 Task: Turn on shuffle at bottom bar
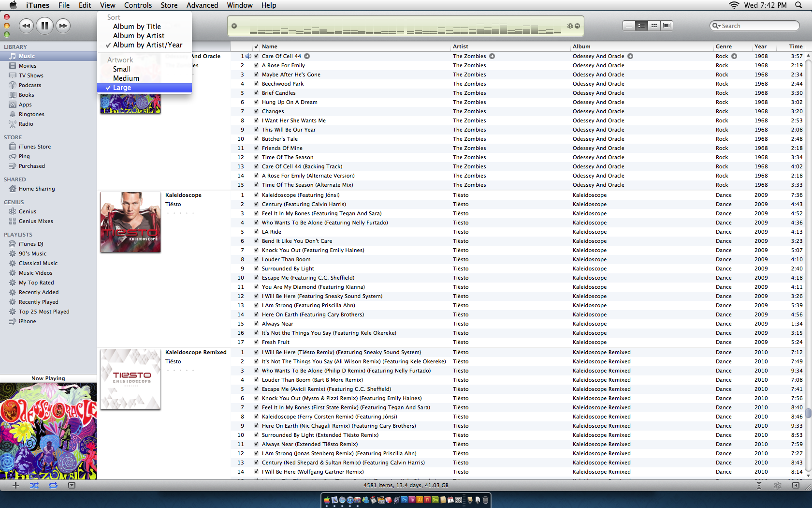pyautogui.click(x=34, y=485)
